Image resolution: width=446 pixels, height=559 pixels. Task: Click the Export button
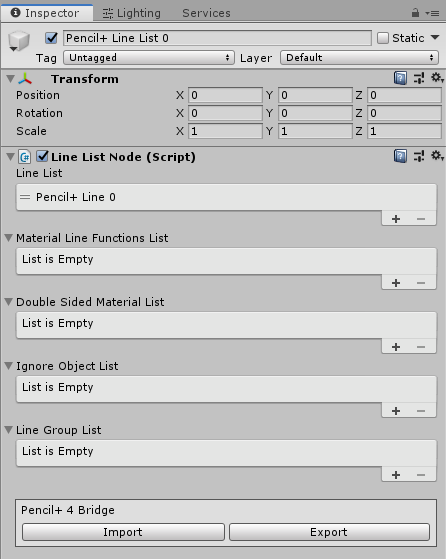(329, 532)
